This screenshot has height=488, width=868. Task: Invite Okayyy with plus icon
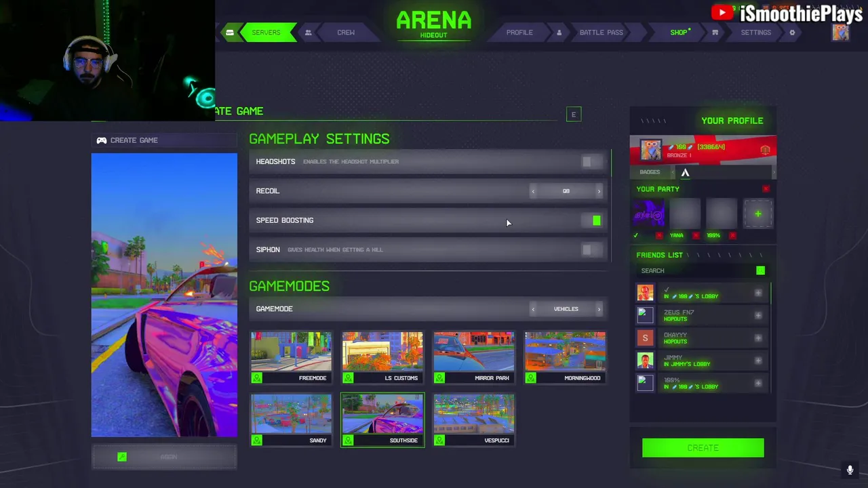coord(758,338)
